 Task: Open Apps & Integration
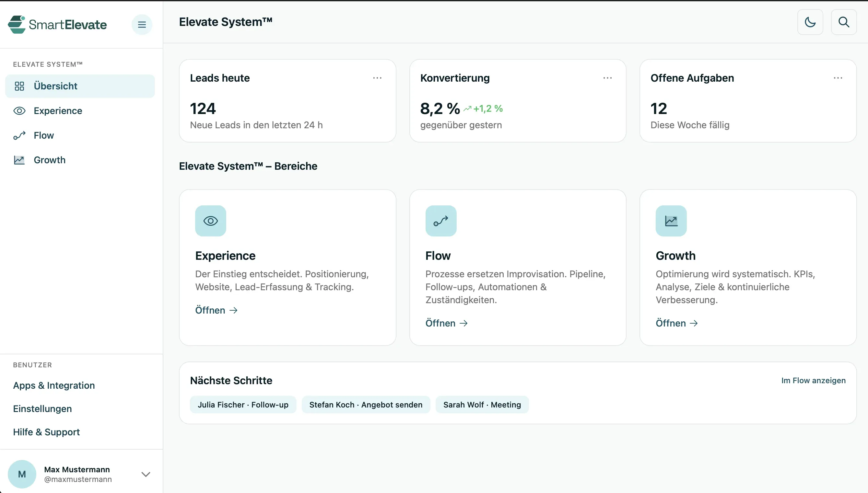click(53, 385)
